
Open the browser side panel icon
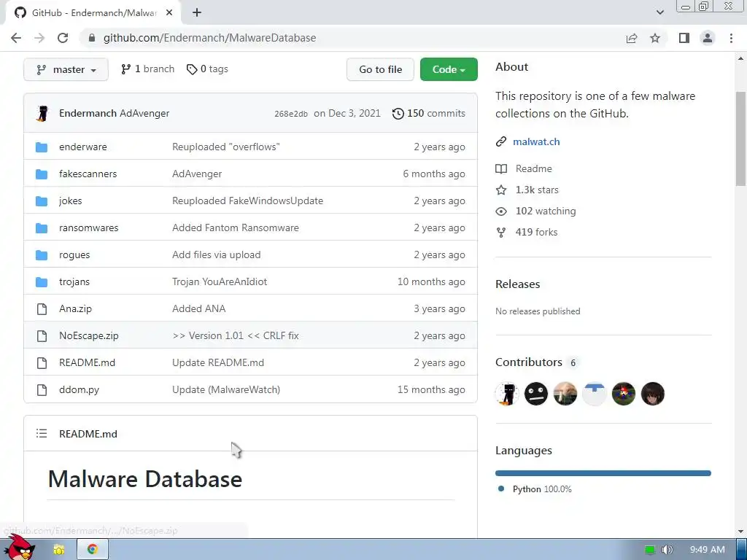[x=684, y=38]
